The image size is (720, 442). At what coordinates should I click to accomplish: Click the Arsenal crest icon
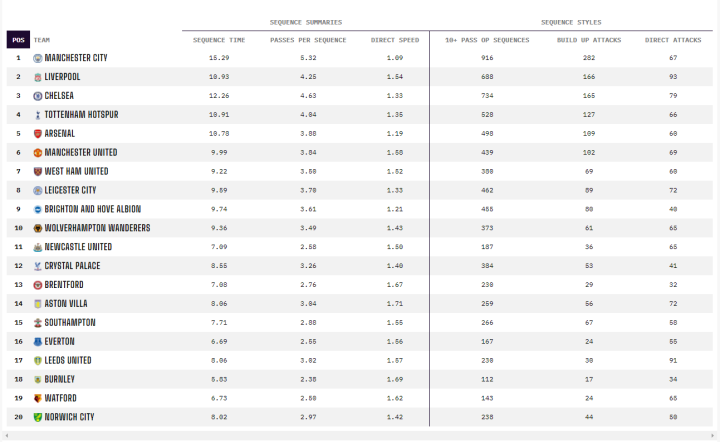[38, 134]
